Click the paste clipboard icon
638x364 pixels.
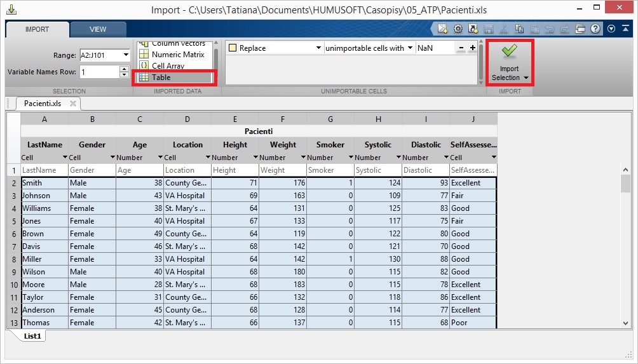(x=534, y=29)
